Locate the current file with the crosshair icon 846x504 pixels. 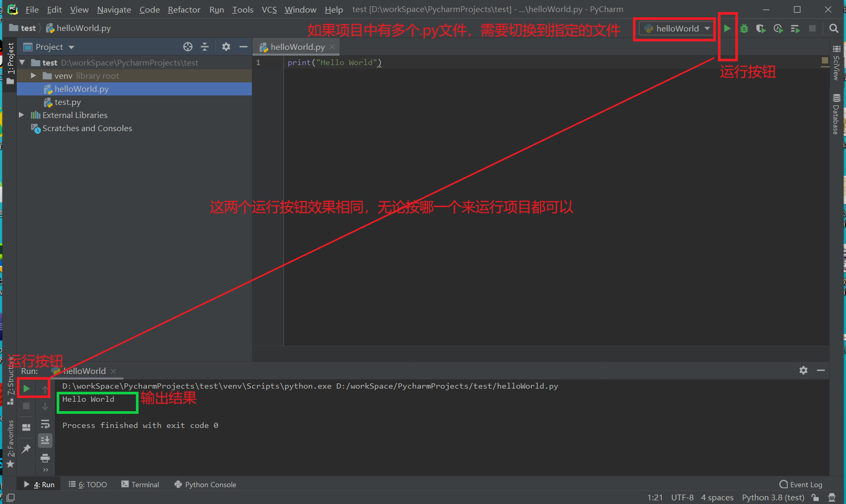(188, 47)
